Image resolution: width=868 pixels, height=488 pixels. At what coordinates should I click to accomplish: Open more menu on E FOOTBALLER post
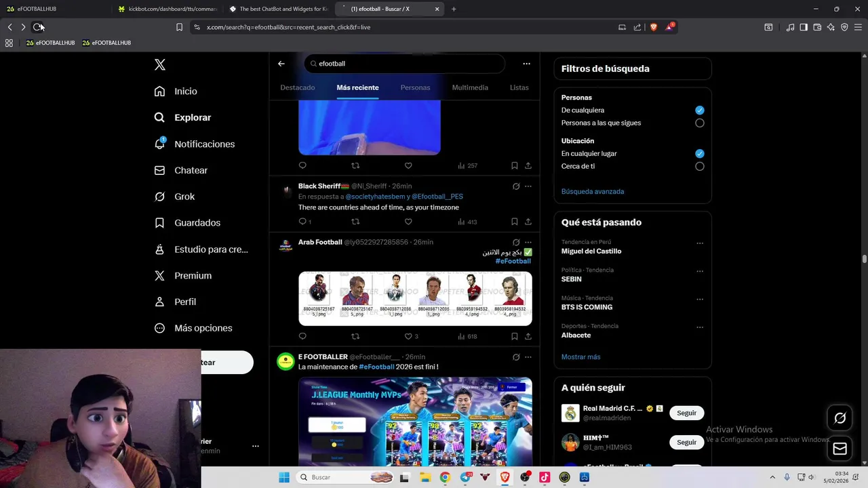point(528,357)
